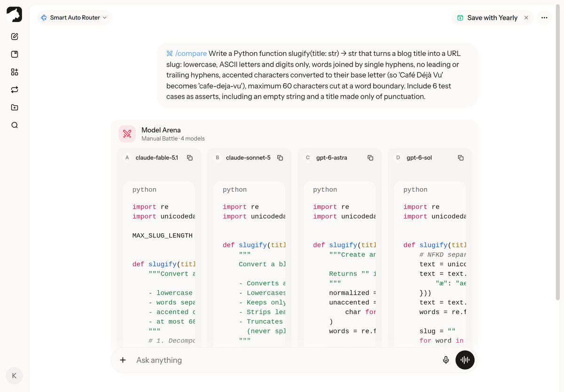This screenshot has width=564, height=392.
Task: Click the microphone dictation icon
Action: tap(446, 360)
